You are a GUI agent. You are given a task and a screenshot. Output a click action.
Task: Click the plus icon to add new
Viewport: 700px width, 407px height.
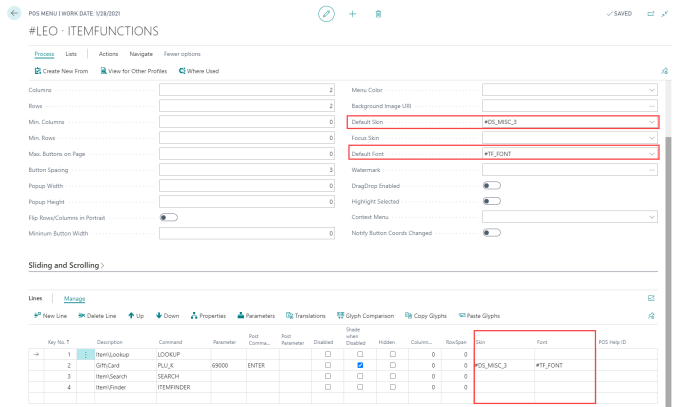pyautogui.click(x=352, y=13)
